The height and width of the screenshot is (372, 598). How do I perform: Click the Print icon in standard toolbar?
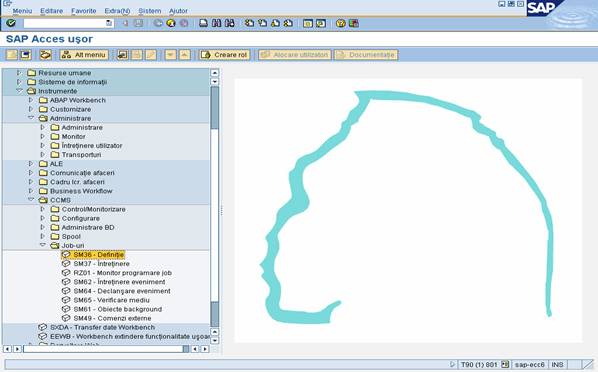point(204,23)
